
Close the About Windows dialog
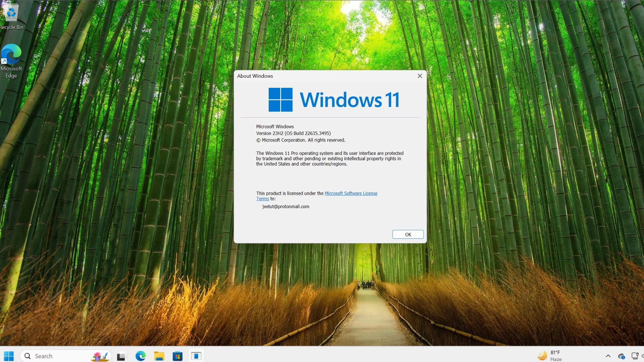420,76
